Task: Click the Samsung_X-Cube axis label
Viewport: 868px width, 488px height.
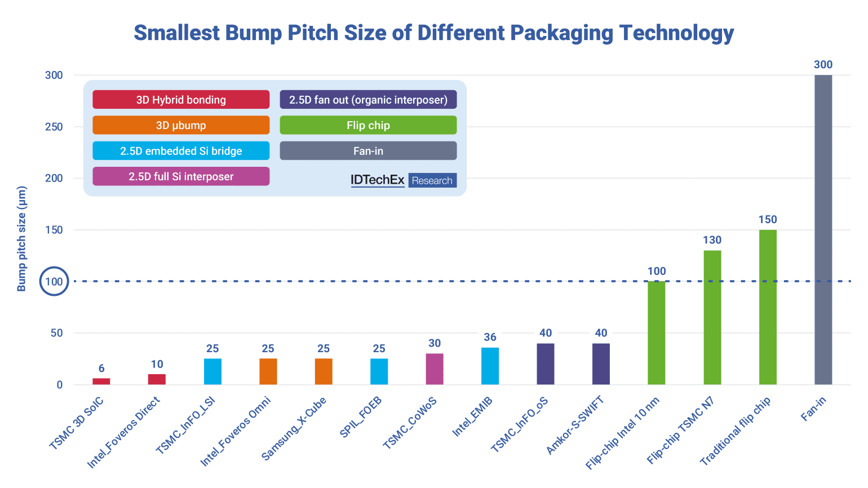Action: tap(294, 429)
